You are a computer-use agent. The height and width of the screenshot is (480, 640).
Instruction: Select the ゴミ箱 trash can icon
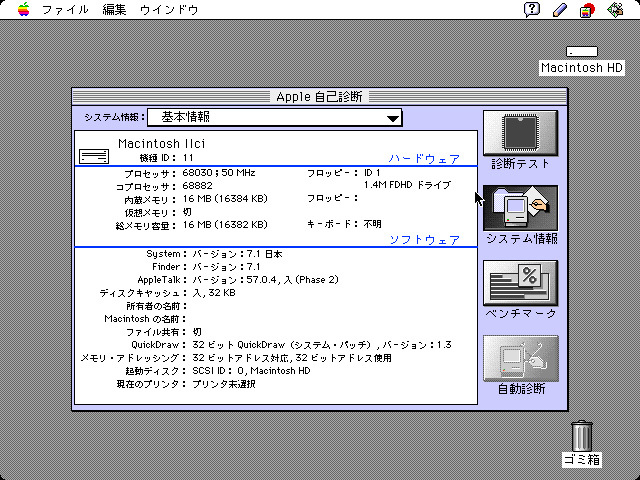[x=581, y=436]
